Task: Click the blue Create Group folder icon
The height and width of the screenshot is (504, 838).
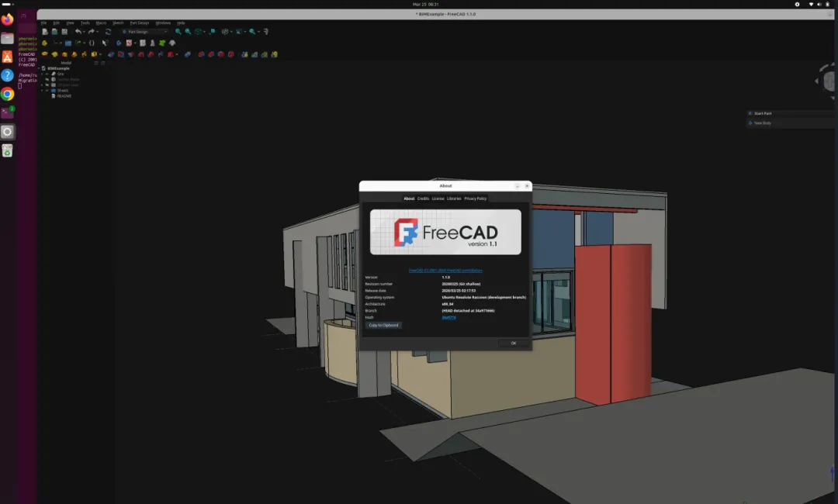Action: 68,43
